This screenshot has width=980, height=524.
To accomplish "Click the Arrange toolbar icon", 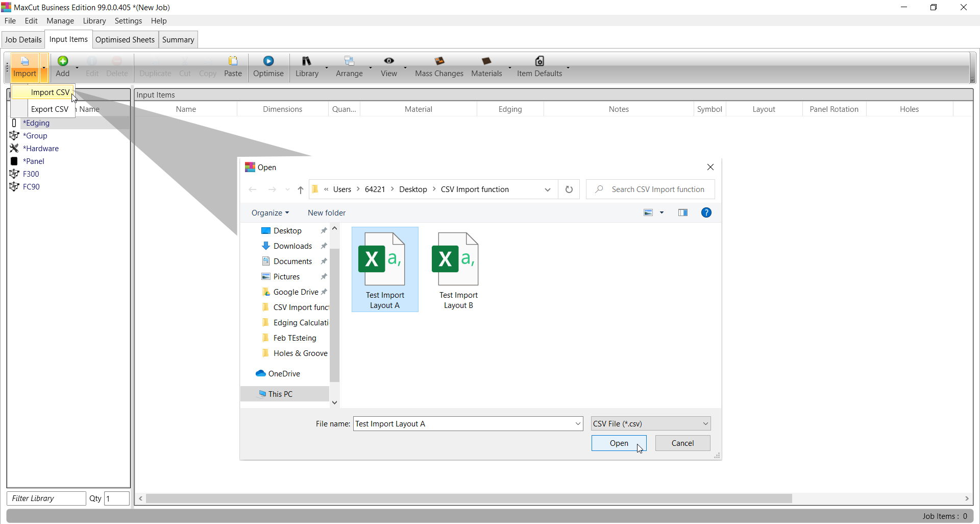I will 349,61.
